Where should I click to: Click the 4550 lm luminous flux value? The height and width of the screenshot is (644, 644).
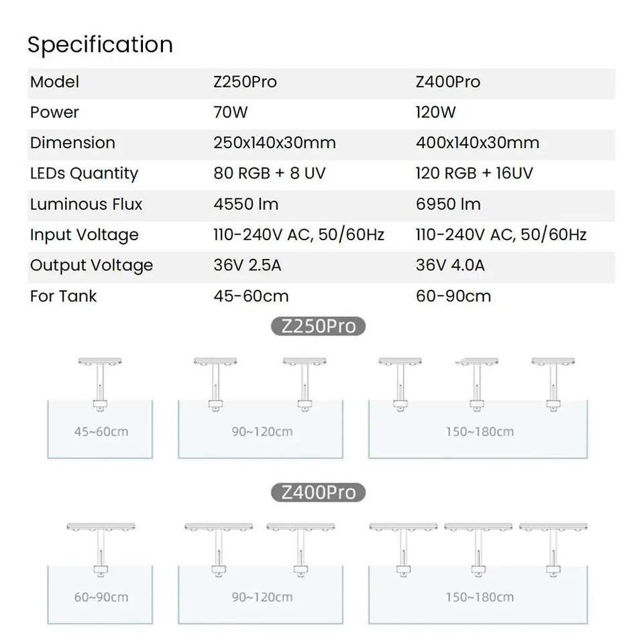point(246,204)
